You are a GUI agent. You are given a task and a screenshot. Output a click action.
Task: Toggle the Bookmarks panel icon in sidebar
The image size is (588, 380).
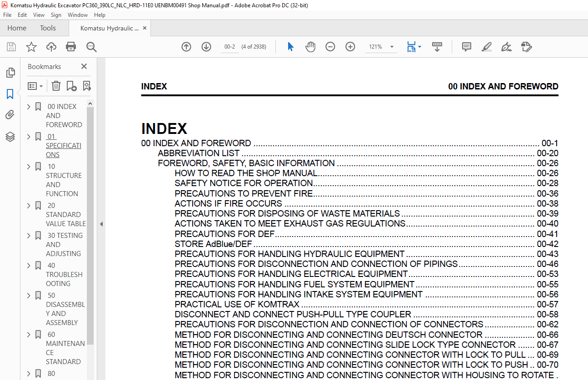click(x=10, y=94)
